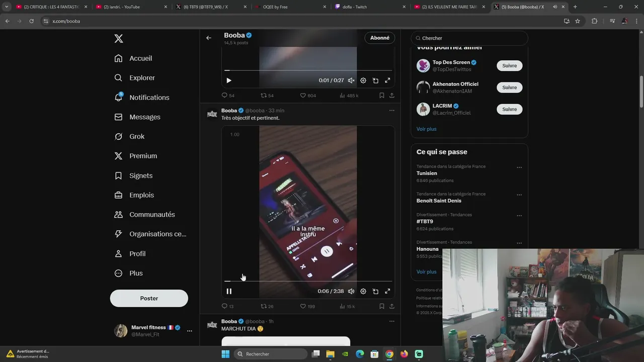Screen dimensions: 644x362
Task: Reply to post with 54 comments
Action: coord(228,96)
